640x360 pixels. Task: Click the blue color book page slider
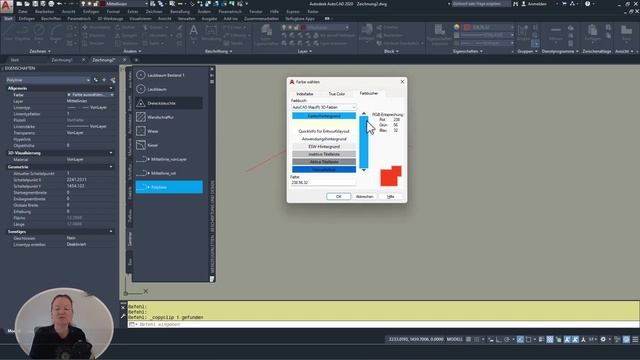(364, 142)
